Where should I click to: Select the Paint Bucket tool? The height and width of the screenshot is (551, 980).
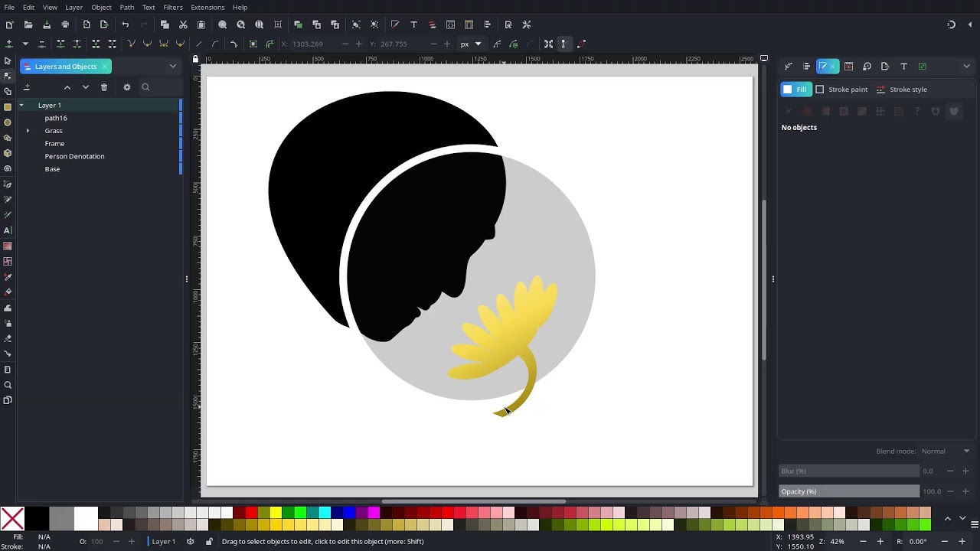8,292
